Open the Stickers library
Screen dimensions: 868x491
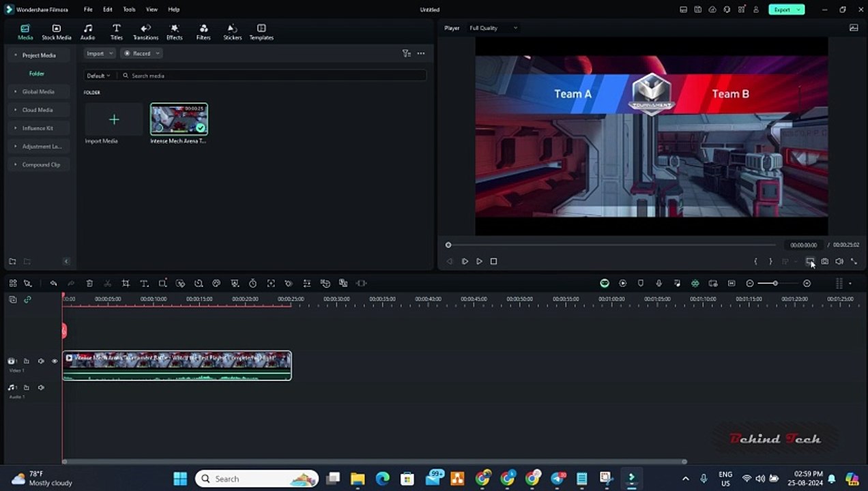[x=233, y=31]
